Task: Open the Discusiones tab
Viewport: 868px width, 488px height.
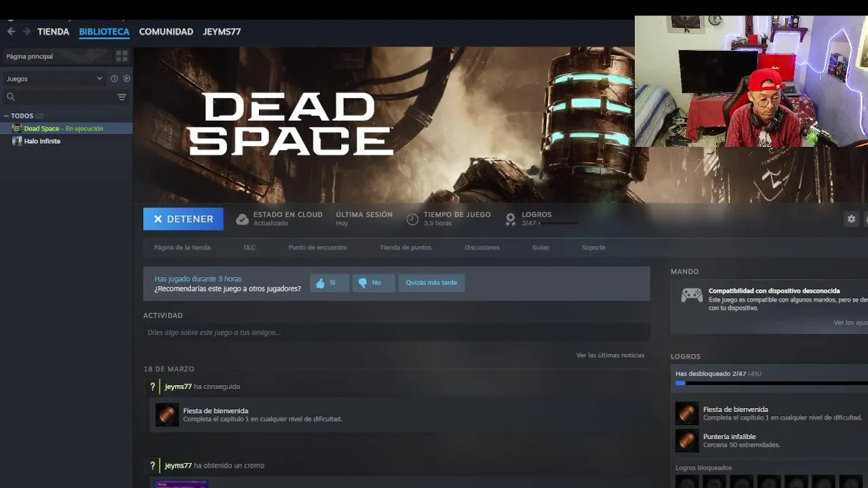Action: (x=482, y=247)
